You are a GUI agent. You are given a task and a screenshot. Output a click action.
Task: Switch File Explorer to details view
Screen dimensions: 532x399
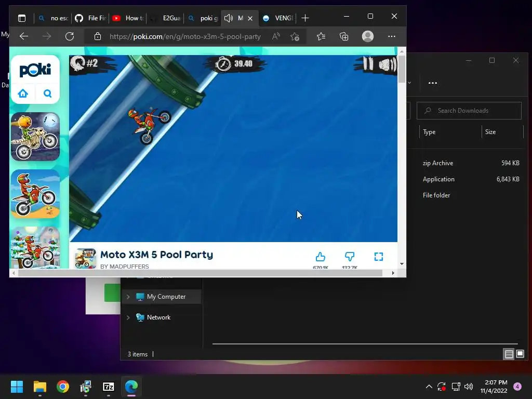coord(509,354)
